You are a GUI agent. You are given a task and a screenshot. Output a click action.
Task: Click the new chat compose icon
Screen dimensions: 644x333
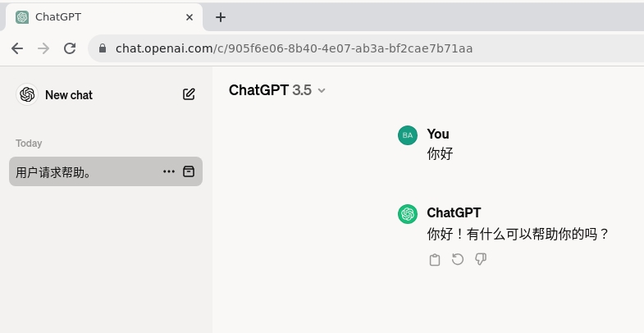click(x=189, y=94)
